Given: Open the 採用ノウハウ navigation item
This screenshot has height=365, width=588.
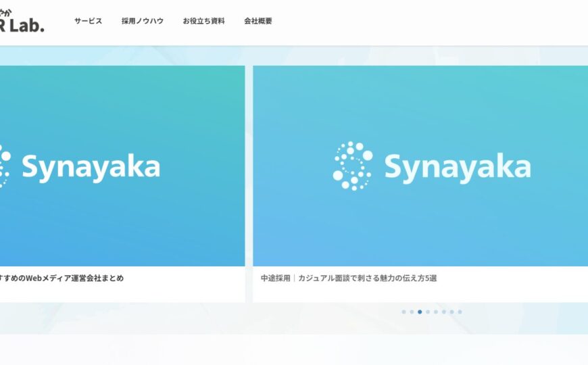Looking at the screenshot, I should point(143,21).
